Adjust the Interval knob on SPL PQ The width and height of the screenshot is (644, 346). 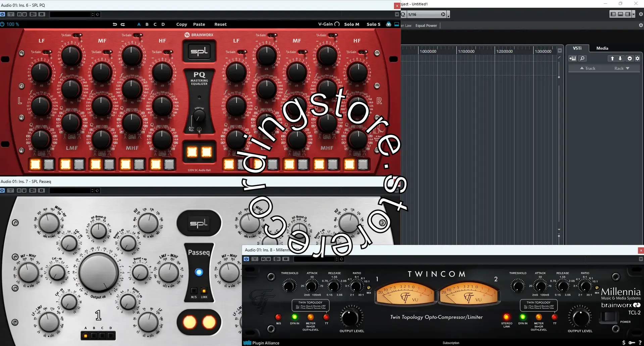[199, 116]
